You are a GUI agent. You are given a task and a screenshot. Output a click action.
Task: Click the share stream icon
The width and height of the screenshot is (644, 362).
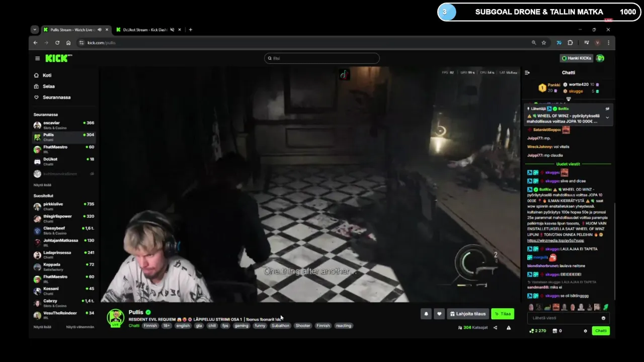click(x=495, y=328)
